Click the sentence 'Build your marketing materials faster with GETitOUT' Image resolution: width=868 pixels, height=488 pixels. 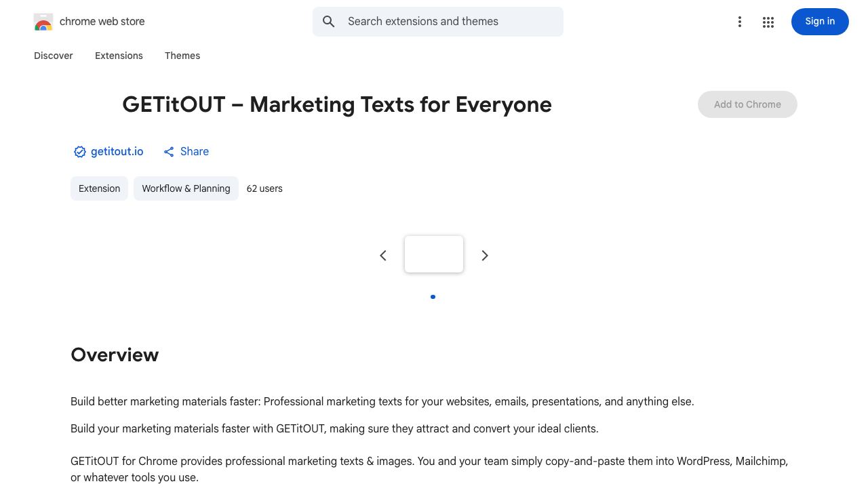tap(334, 428)
